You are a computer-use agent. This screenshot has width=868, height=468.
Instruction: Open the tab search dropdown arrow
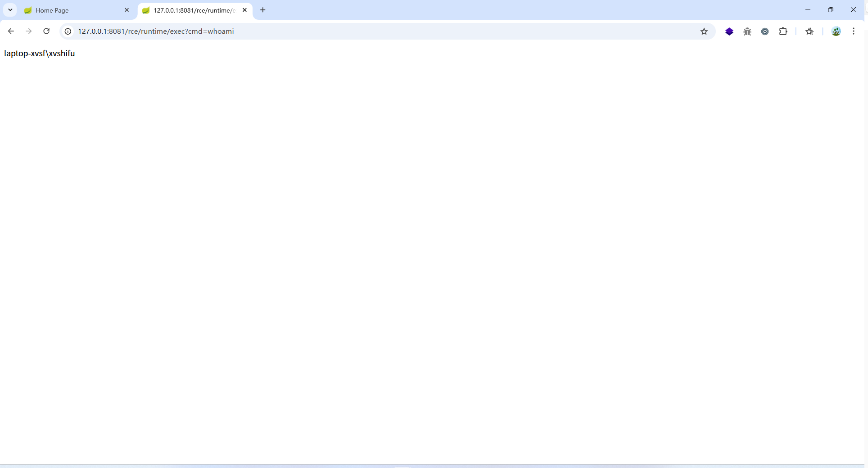tap(10, 10)
